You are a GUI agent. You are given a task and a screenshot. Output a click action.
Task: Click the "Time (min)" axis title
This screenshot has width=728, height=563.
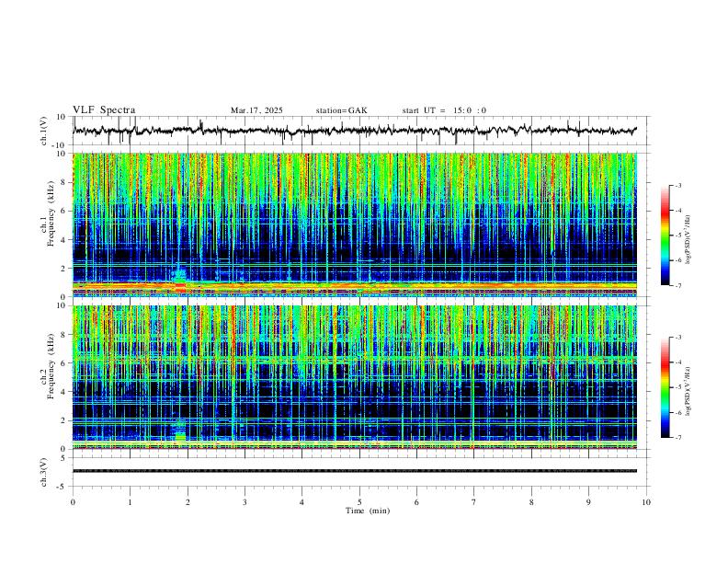tap(368, 511)
